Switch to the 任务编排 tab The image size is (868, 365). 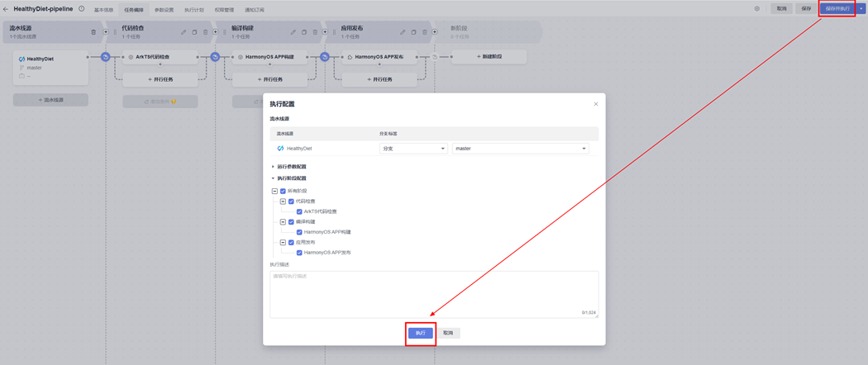(x=134, y=10)
